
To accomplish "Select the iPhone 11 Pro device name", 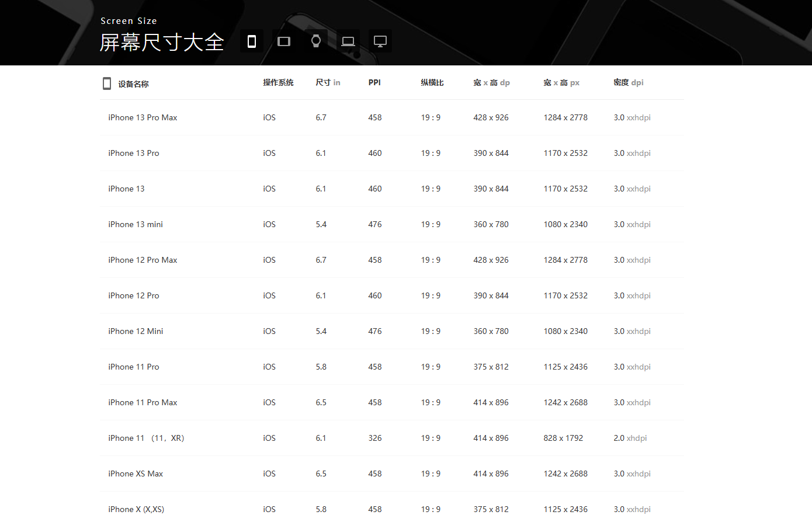I will [134, 367].
